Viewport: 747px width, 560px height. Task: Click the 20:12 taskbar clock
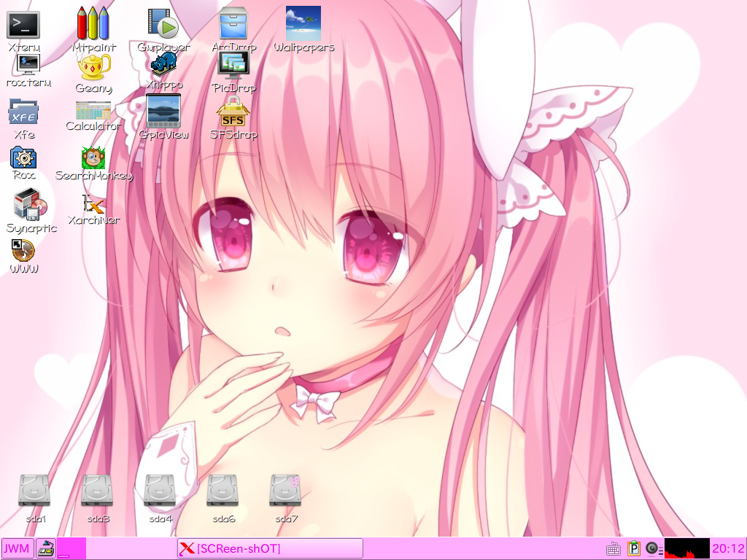[x=728, y=548]
